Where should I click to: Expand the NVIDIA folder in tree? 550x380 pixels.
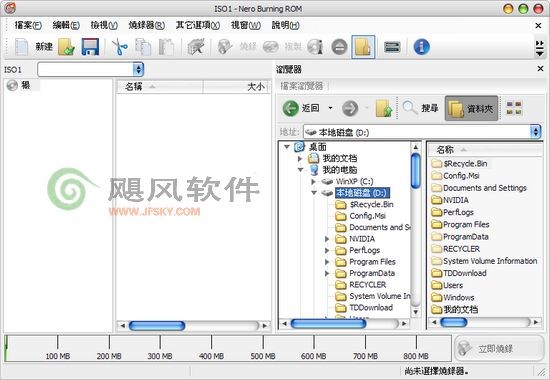327,239
